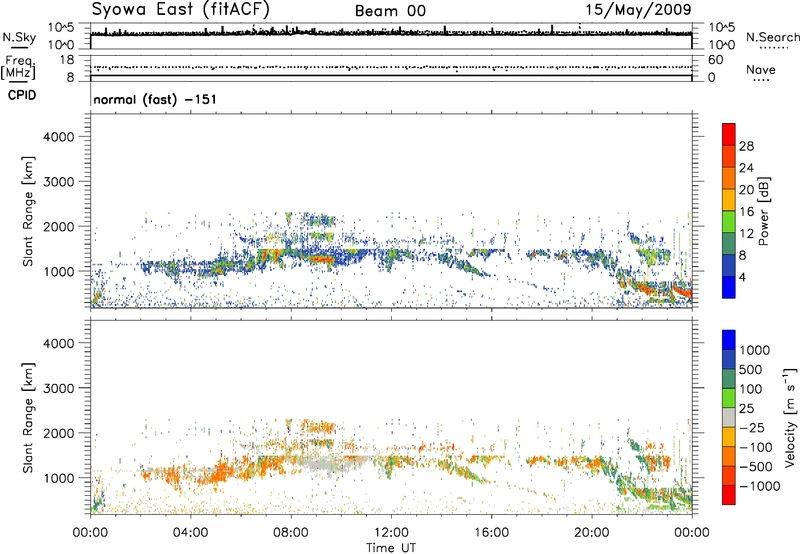Screen dimensions: 800x554
Task: Click the 4000 km tick on Power panel
Action: 58,137
